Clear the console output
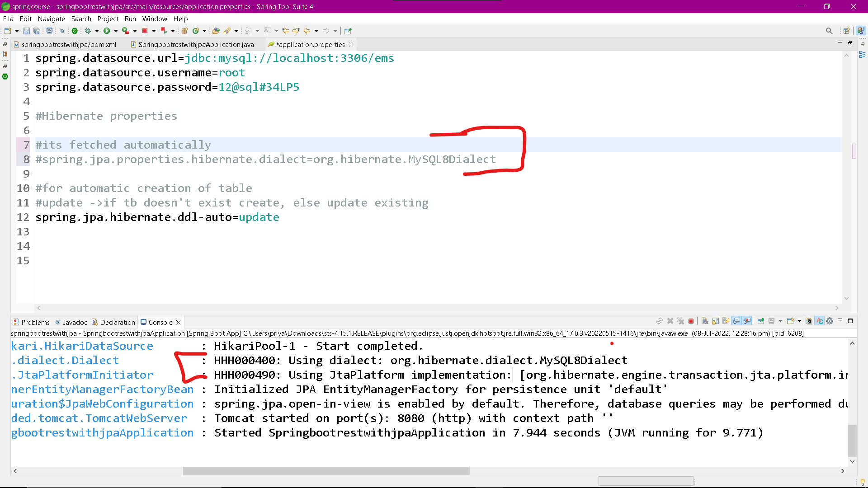The image size is (868, 488). coord(705,321)
